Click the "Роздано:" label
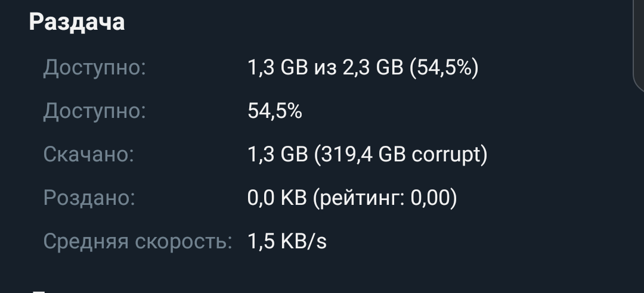The height and width of the screenshot is (293, 644). [89, 198]
